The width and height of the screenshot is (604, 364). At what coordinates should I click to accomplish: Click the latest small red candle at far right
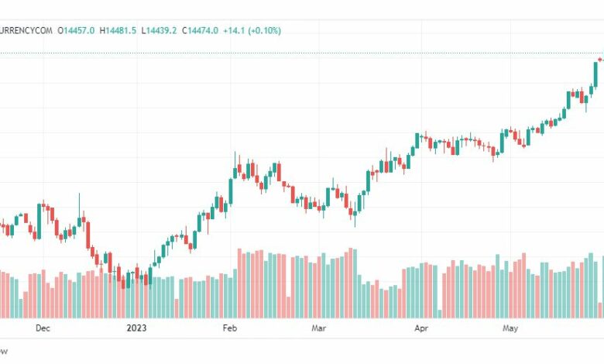601,59
